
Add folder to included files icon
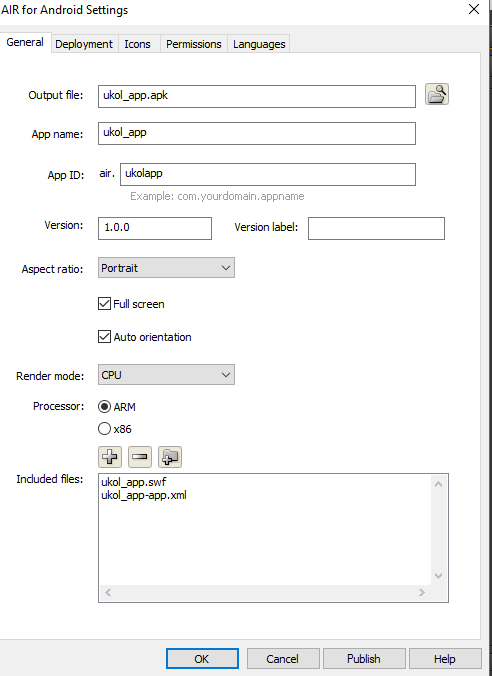coord(170,457)
